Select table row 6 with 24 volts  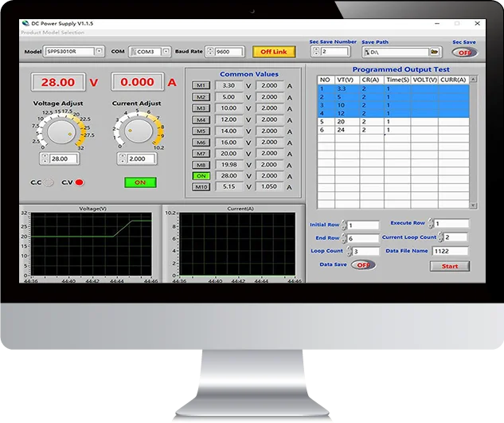(393, 130)
